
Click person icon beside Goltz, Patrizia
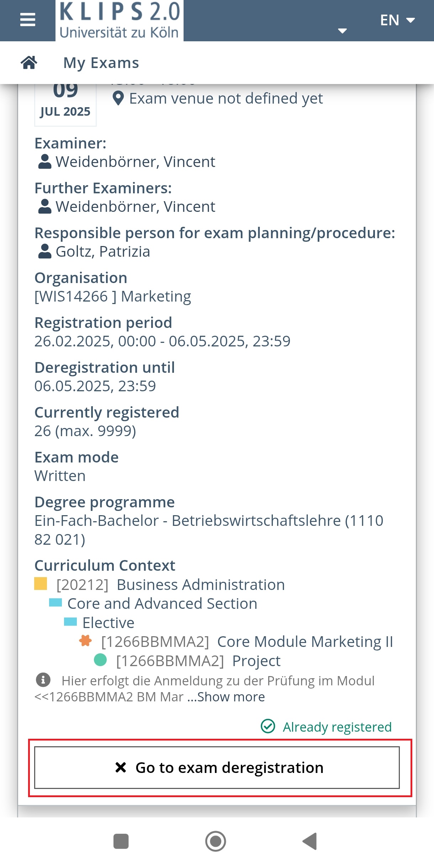(45, 251)
